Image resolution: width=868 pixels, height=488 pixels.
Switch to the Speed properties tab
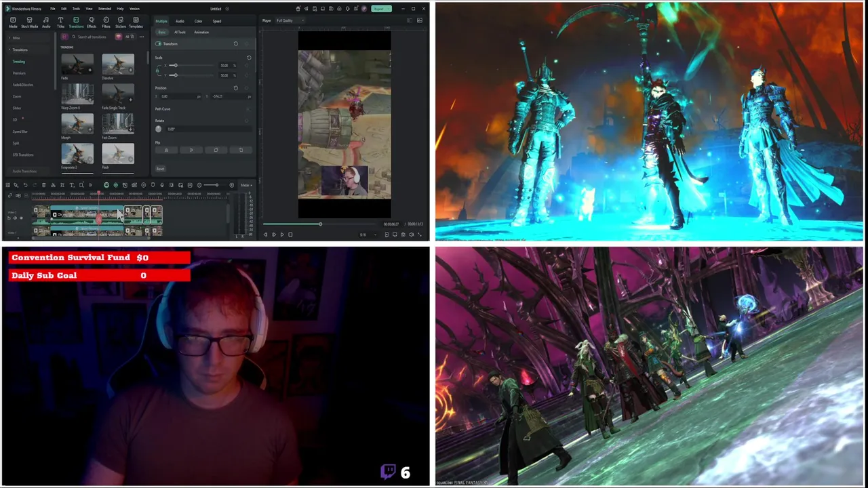click(217, 21)
